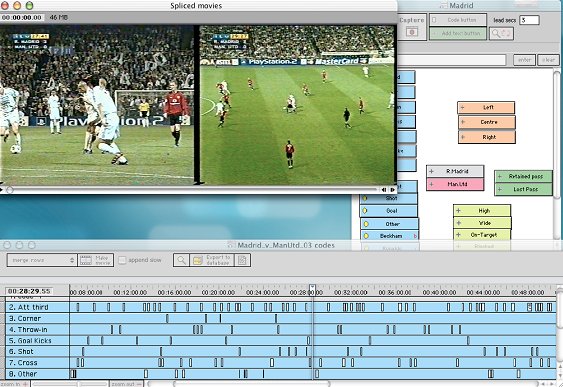Image resolution: width=563 pixels, height=387 pixels.
Task: Click the Capture record icon
Action: click(412, 32)
